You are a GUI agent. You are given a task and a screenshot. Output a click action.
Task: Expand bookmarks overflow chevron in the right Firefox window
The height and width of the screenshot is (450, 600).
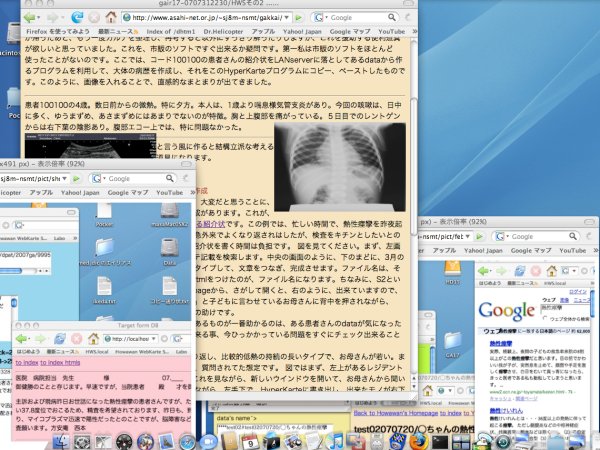[596, 250]
